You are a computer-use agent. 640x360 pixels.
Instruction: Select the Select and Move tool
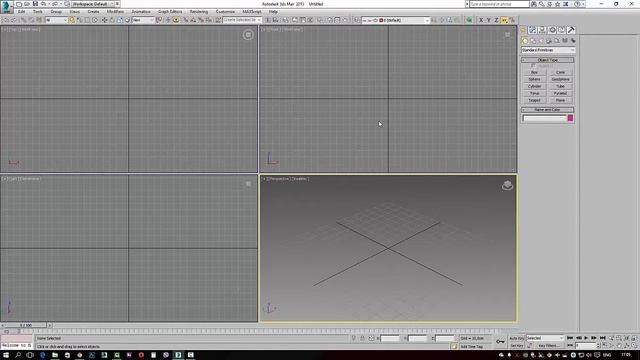coord(104,20)
